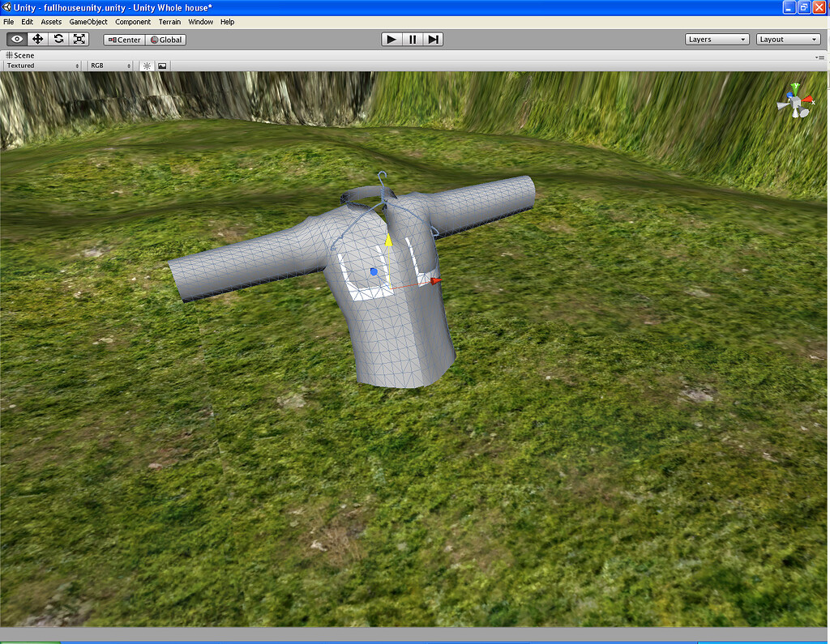Toggle scene lighting with the sun icon

point(147,66)
